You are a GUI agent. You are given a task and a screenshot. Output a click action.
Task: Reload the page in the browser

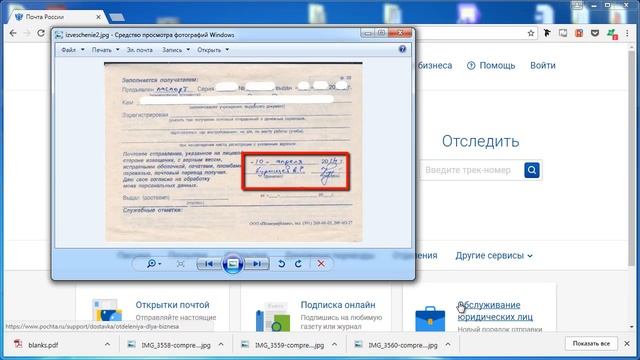click(x=41, y=33)
